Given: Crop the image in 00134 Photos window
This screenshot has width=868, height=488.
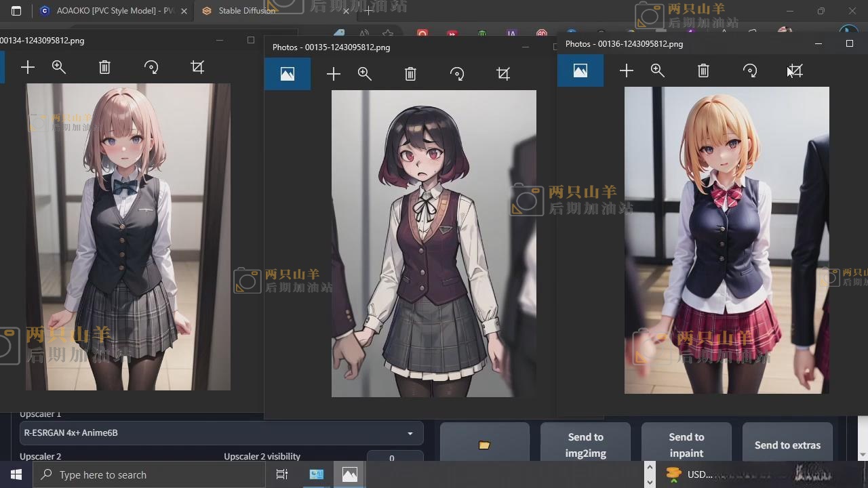Looking at the screenshot, I should point(197,67).
